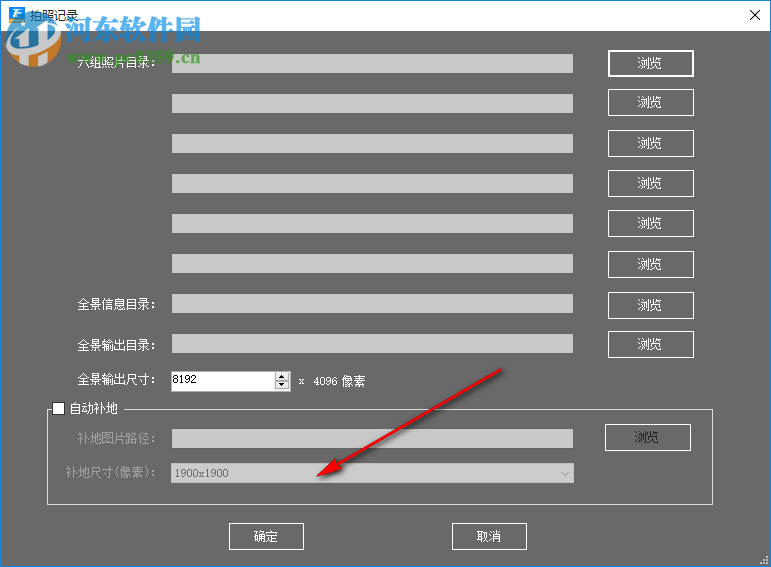Click the sixth photo directory path field
This screenshot has width=771, height=567.
pos(372,264)
